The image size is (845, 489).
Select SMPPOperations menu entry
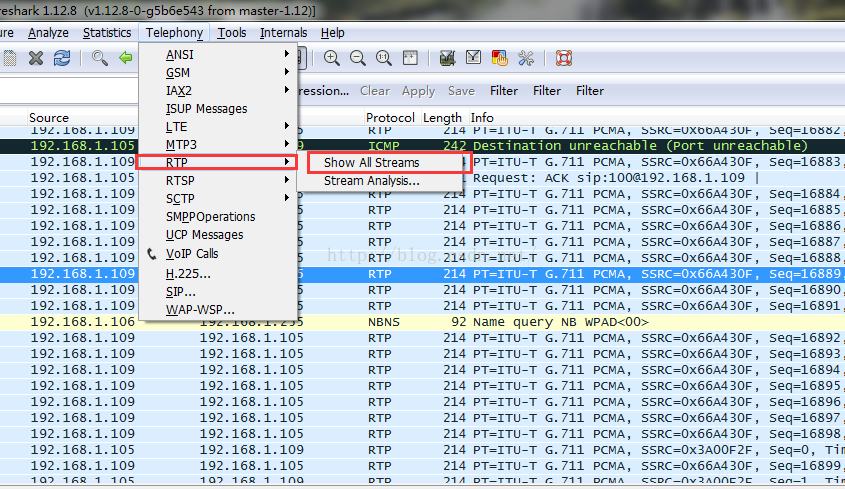(x=218, y=217)
